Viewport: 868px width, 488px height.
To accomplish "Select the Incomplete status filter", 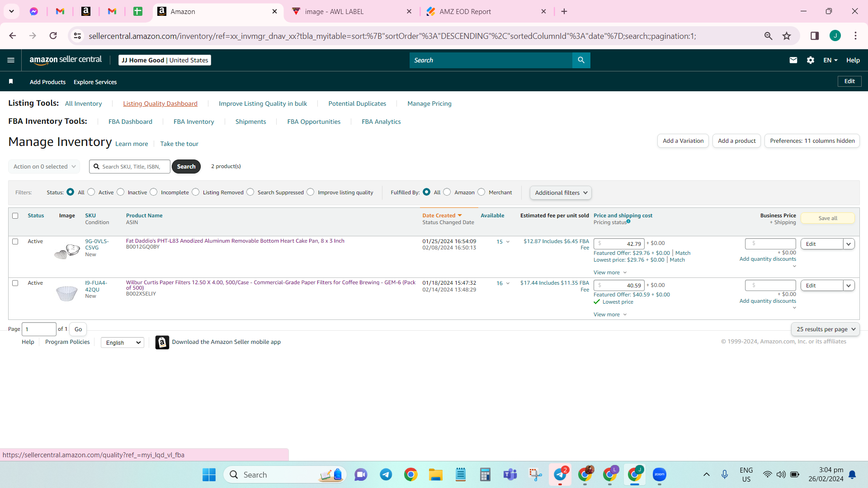I will (154, 192).
